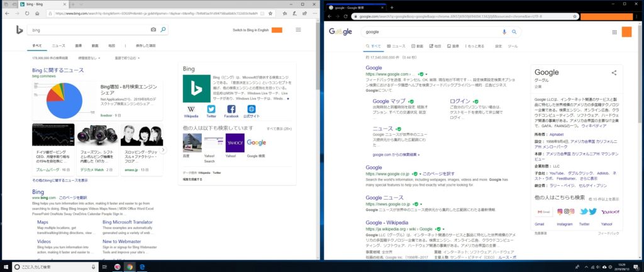The image size is (644, 272).
Task: Click the Google search magnifier button
Action: tap(514, 31)
